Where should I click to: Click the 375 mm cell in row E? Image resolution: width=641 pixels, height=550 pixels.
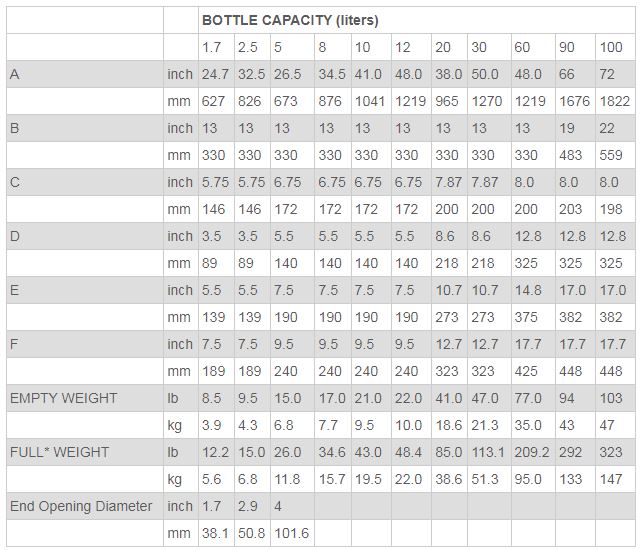526,317
